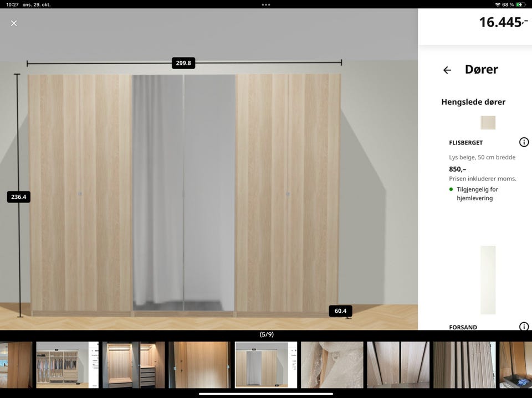Select the current planner screenshot thumbnail
The width and height of the screenshot is (532, 398).
click(x=266, y=365)
